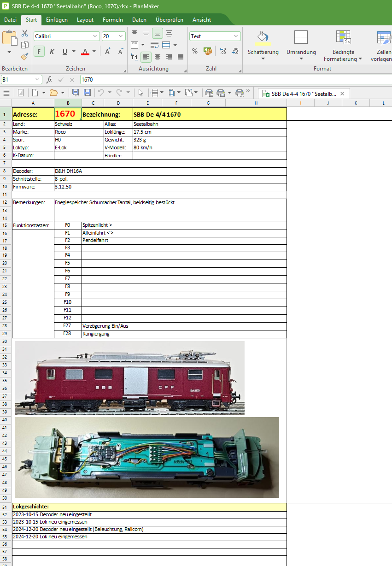The height and width of the screenshot is (566, 392).
Task: Click the Undo arrow icon
Action: click(x=101, y=93)
